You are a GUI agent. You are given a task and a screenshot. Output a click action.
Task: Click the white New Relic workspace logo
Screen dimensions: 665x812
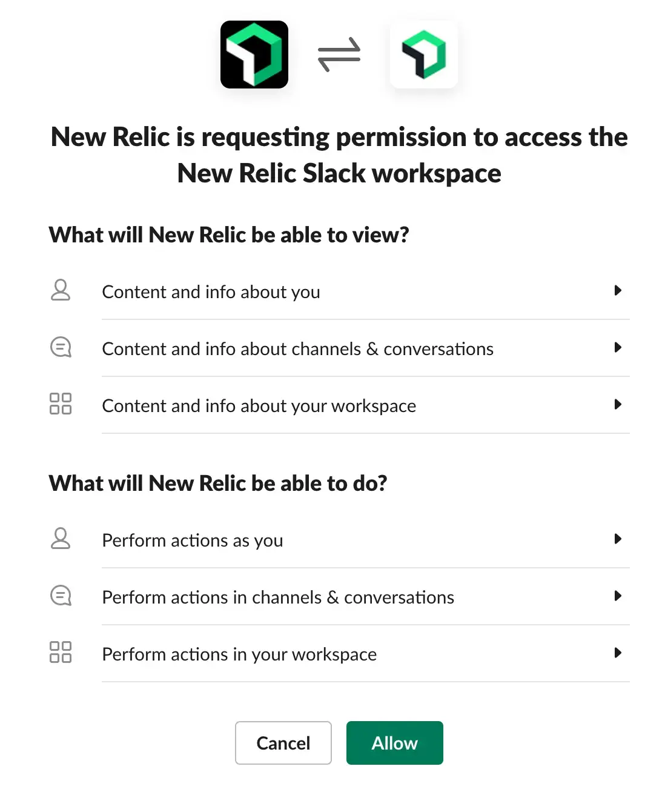pyautogui.click(x=424, y=55)
